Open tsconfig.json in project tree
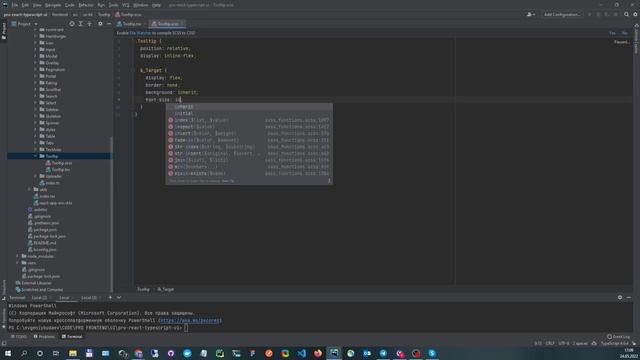 [44, 249]
